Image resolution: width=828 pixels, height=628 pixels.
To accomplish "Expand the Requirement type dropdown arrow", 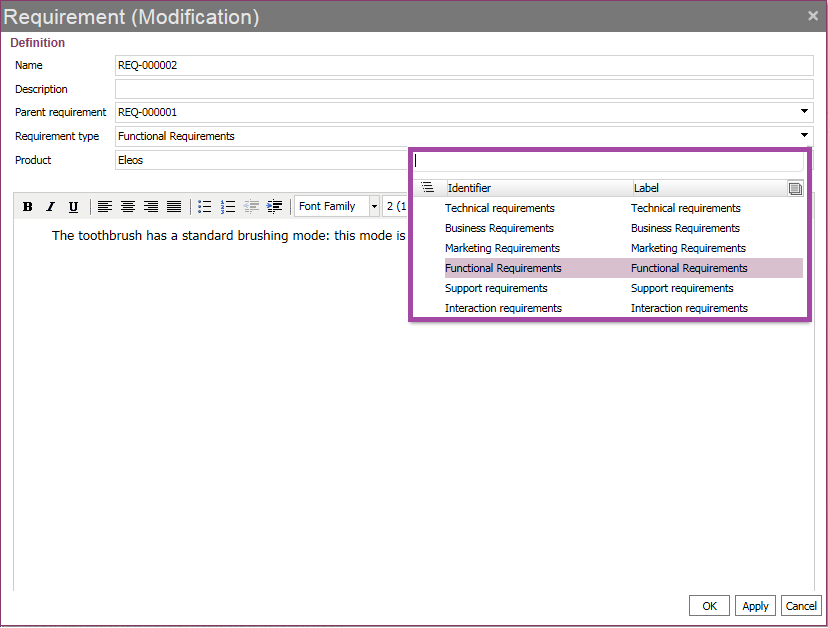I will click(804, 135).
